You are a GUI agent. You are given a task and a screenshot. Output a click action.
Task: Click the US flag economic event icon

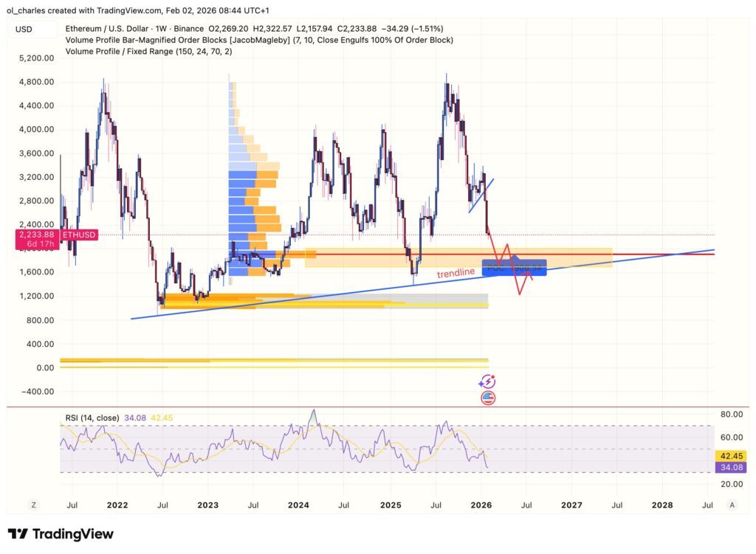tap(488, 398)
